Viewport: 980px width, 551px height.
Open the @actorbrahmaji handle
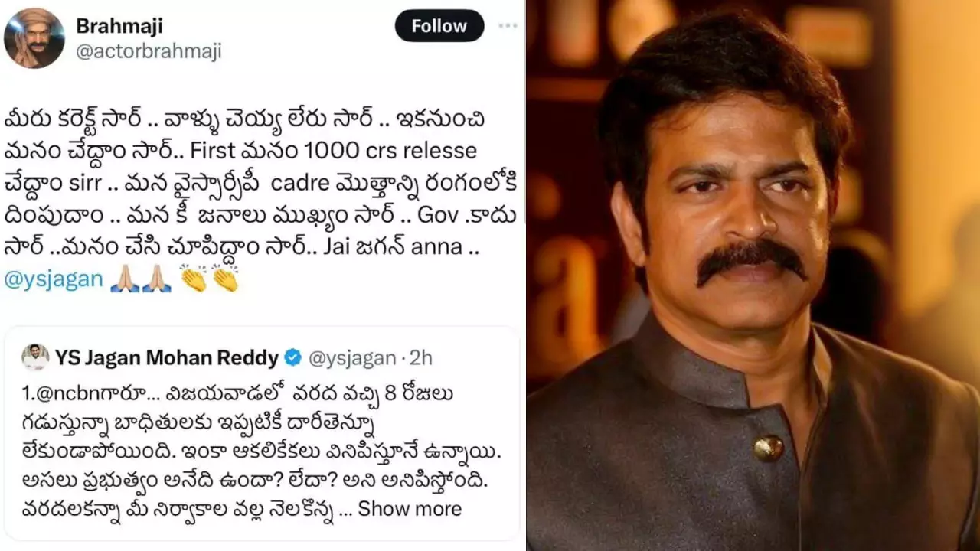(149, 52)
